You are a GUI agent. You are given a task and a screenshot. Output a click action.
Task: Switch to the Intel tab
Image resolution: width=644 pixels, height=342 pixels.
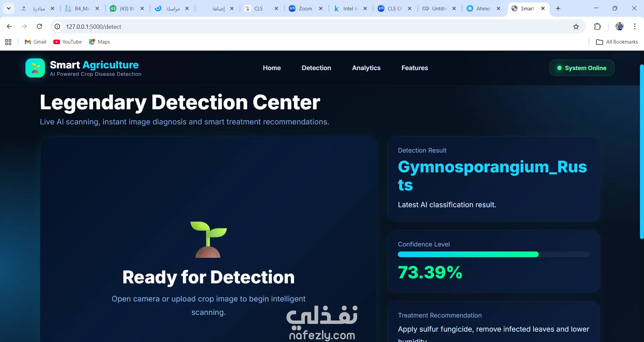coord(350,8)
